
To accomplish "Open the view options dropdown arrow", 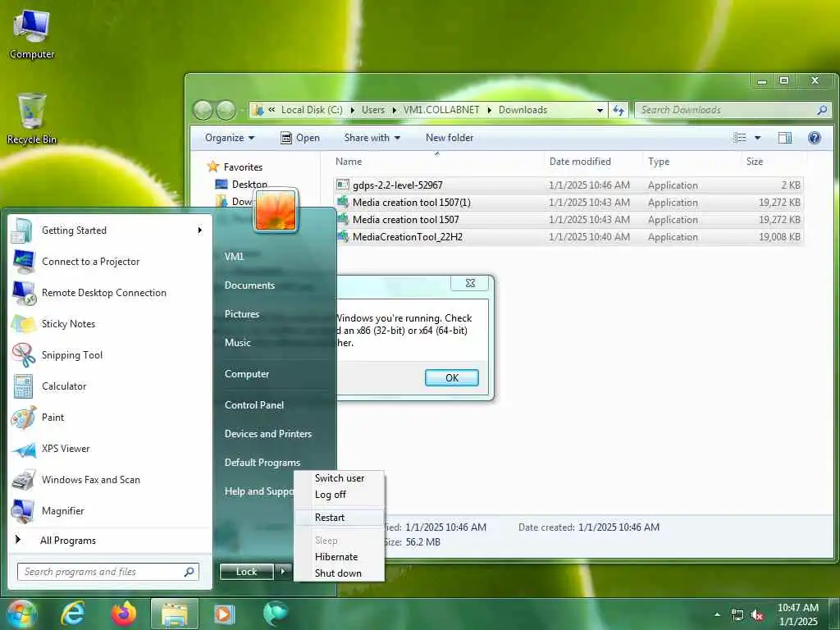I will pos(757,138).
